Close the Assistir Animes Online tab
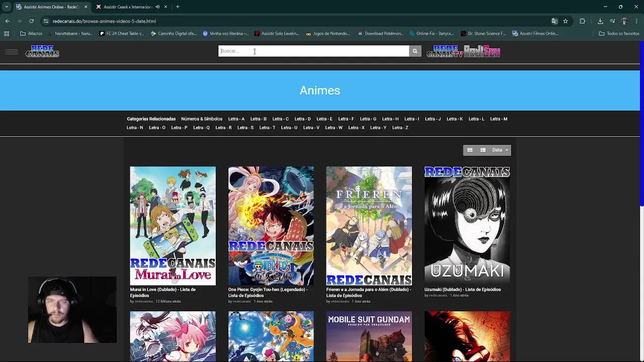This screenshot has width=644, height=362. [86, 7]
